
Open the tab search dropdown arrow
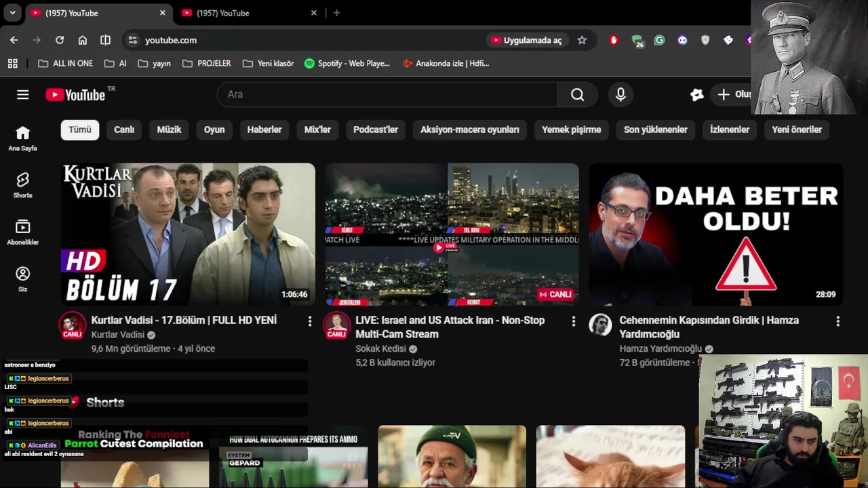pyautogui.click(x=12, y=13)
